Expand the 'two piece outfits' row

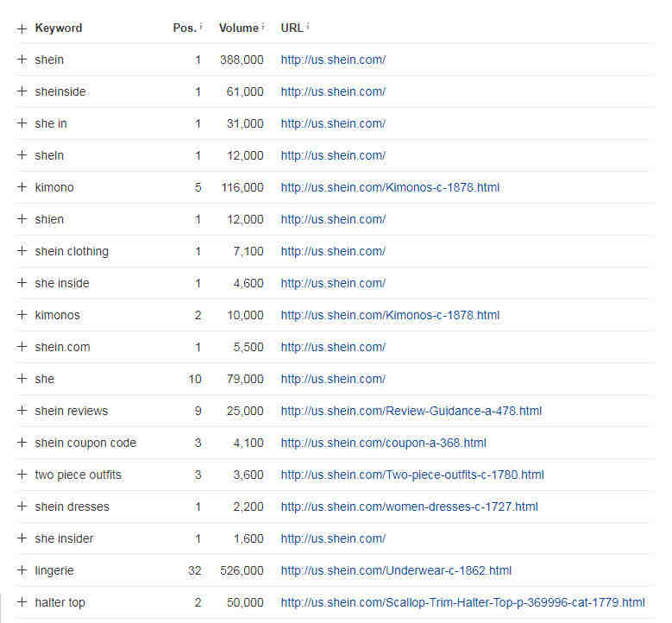click(x=22, y=475)
